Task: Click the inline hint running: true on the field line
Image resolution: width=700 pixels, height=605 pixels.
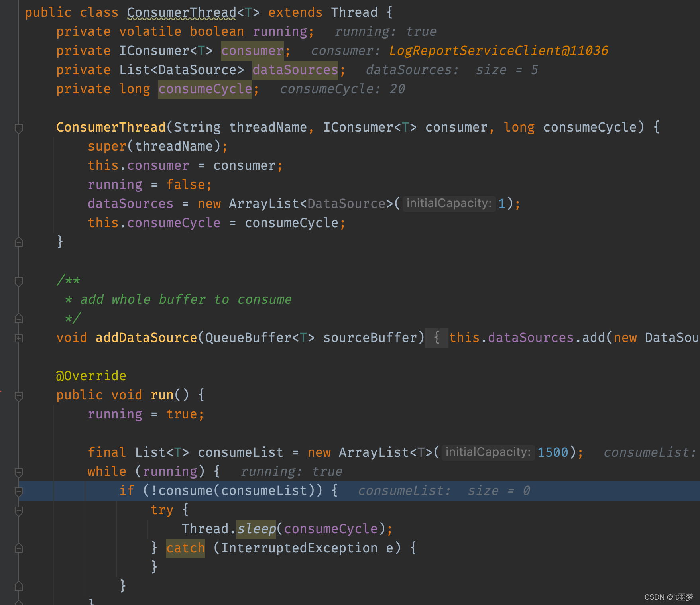Action: pos(385,31)
